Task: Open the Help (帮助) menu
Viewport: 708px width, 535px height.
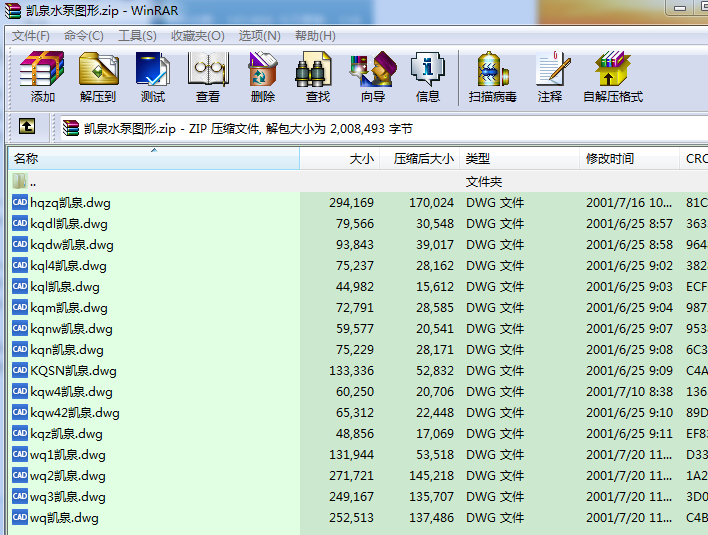Action: (x=315, y=36)
